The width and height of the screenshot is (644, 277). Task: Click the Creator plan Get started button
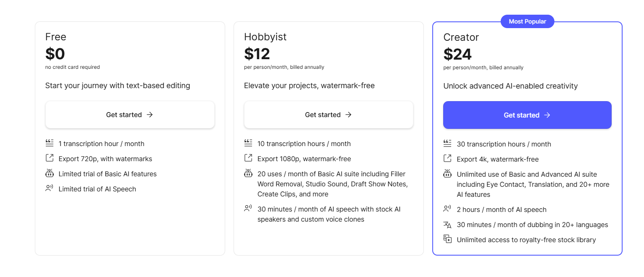tap(527, 115)
